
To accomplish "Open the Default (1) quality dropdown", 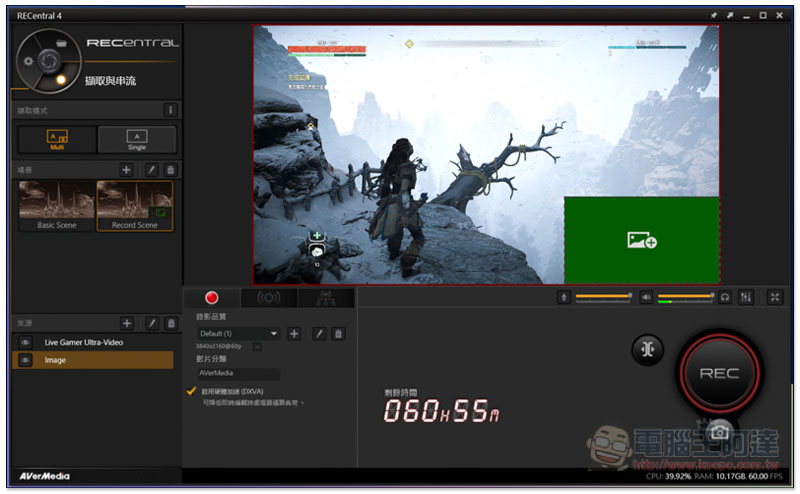I will 238,334.
